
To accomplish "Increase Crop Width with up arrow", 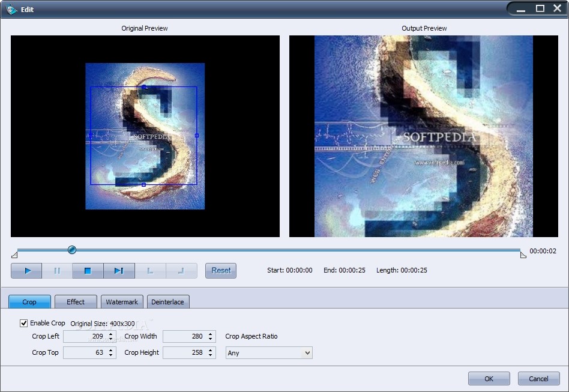I will click(211, 334).
